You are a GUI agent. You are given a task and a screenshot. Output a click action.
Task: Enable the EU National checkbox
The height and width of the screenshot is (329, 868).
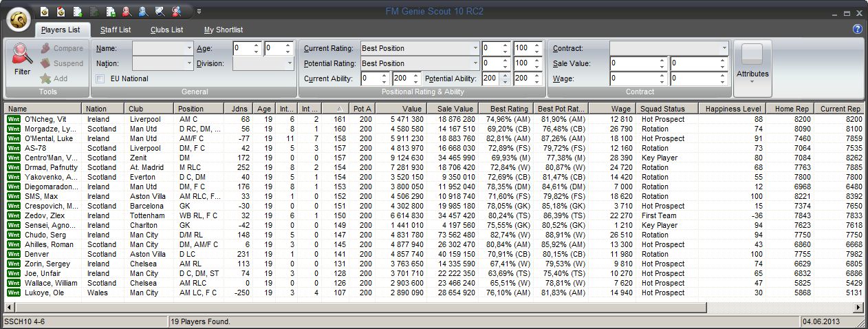click(100, 78)
